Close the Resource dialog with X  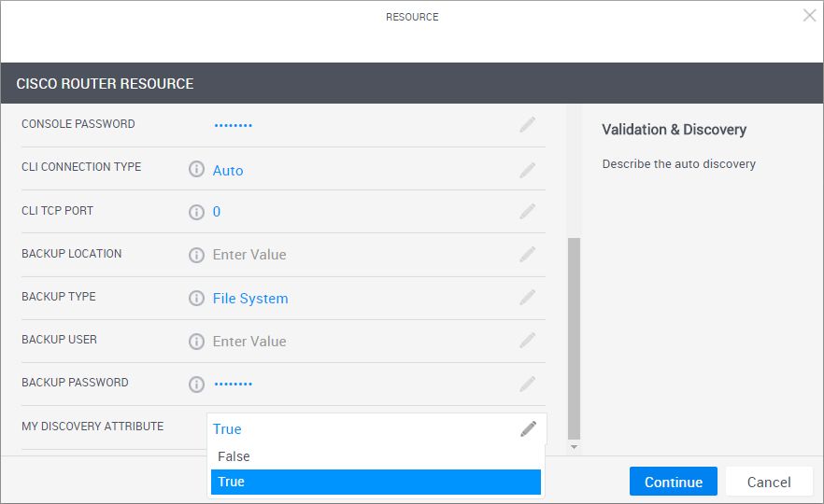point(809,16)
